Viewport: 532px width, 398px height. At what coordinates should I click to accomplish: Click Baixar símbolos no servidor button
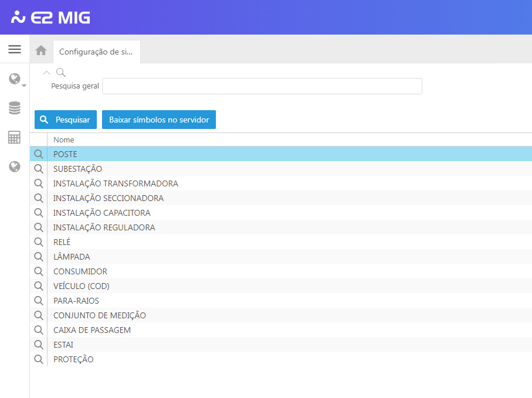tap(159, 120)
